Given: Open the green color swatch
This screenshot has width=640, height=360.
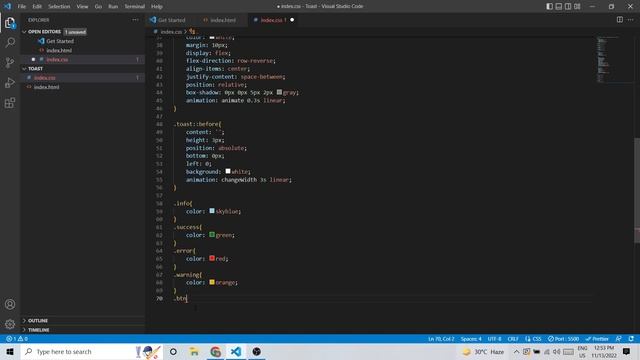Looking at the screenshot, I should 212,235.
